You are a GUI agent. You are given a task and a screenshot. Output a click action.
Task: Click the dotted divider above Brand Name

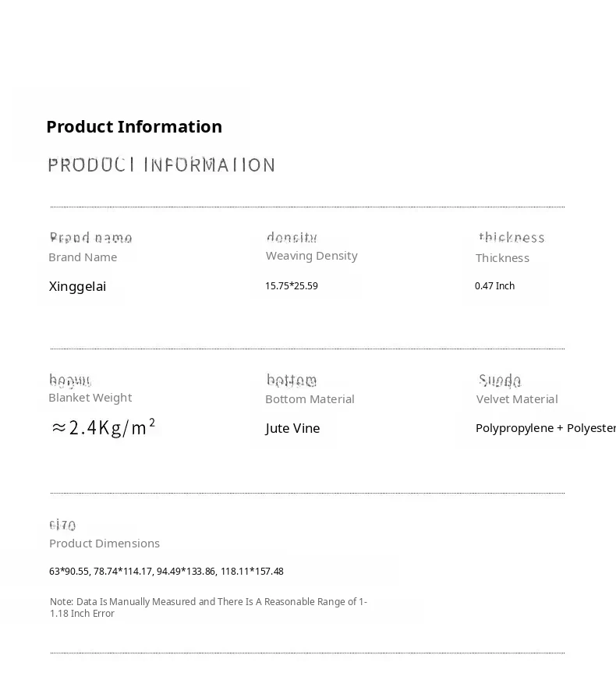pos(307,207)
